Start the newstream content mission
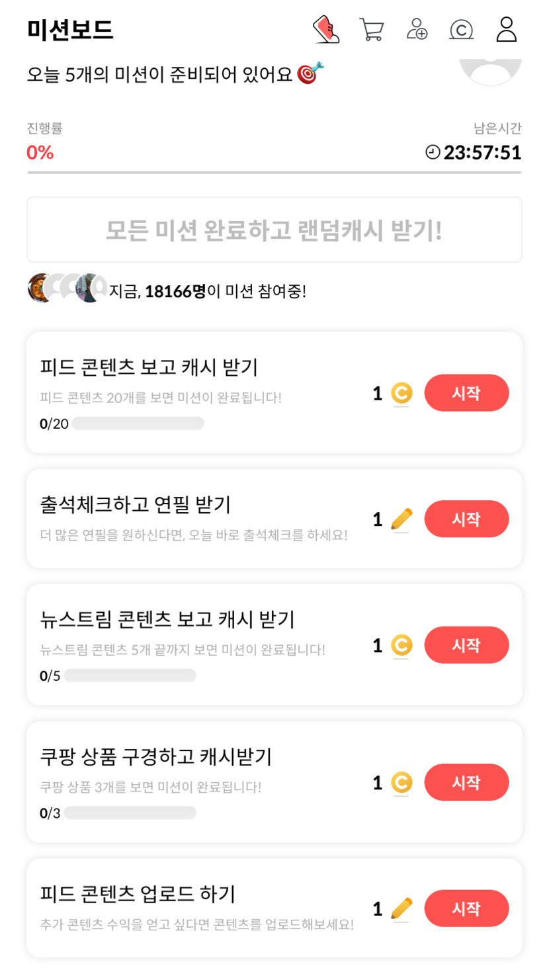549x980 pixels. 466,645
